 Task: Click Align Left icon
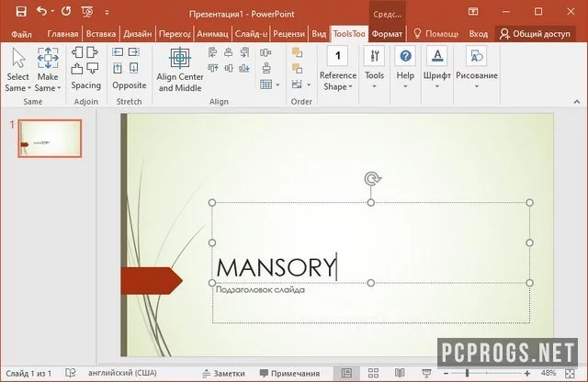[x=212, y=52]
